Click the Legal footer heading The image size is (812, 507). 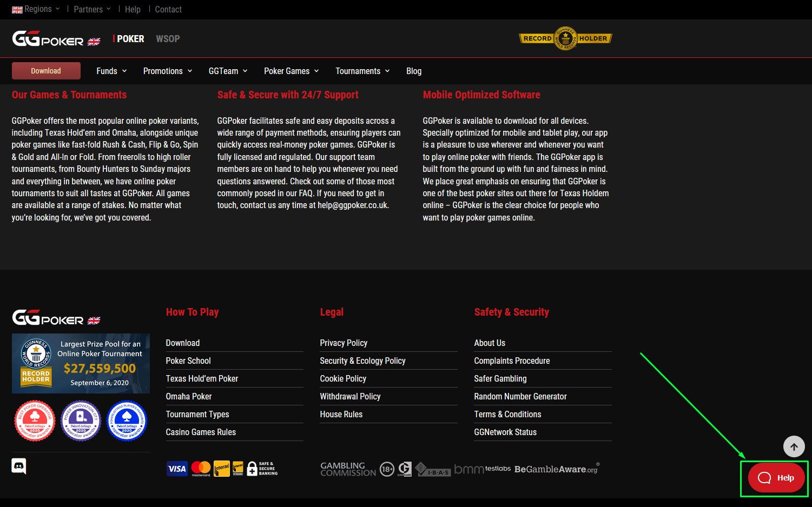click(x=332, y=312)
